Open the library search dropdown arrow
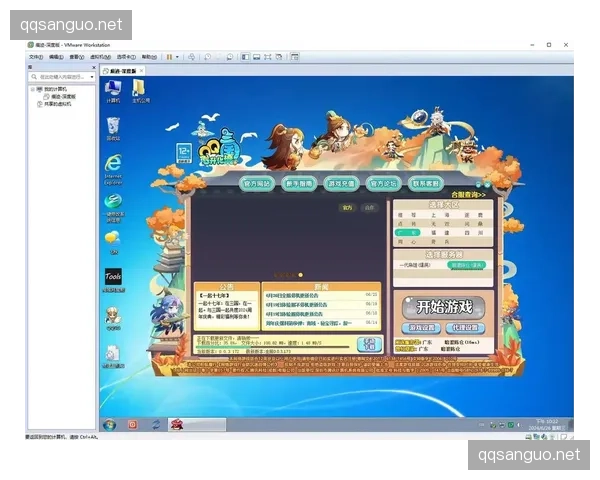 click(92, 77)
